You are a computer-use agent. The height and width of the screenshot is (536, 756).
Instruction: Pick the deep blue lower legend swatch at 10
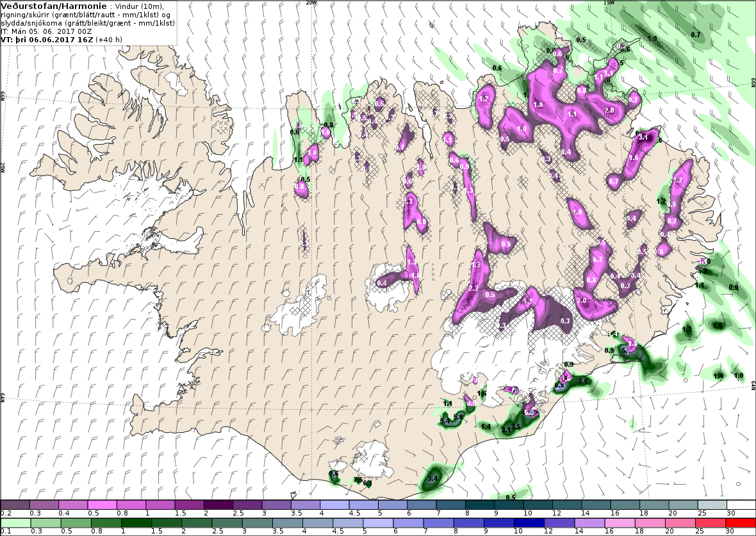coord(529,523)
